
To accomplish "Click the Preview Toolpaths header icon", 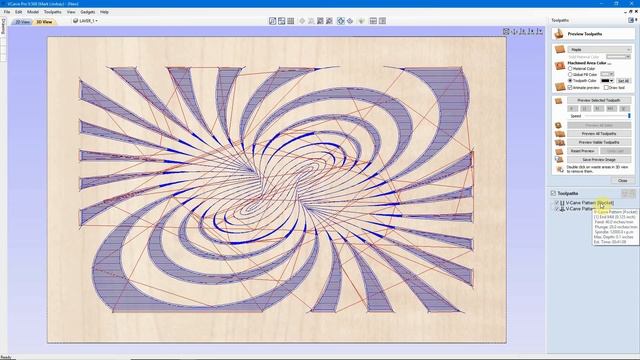I will pyautogui.click(x=559, y=33).
